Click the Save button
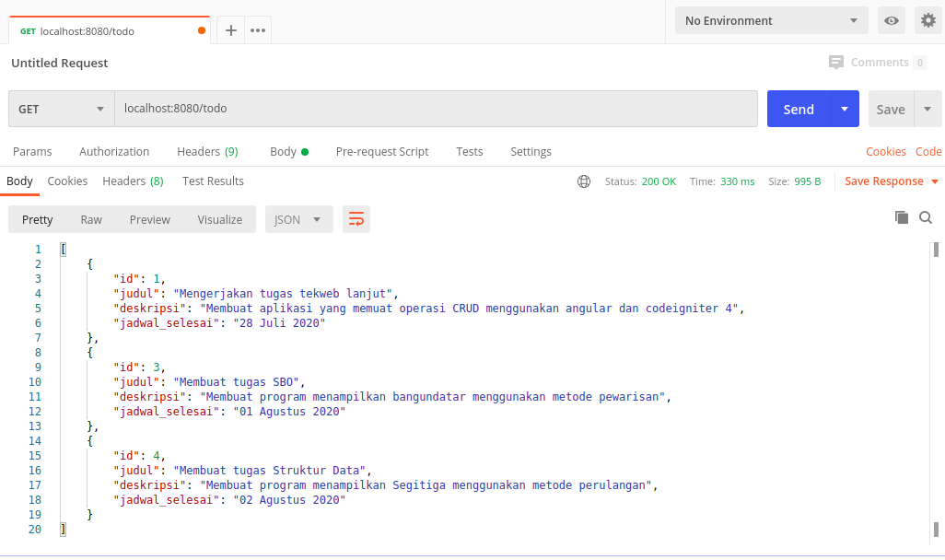 [x=891, y=109]
